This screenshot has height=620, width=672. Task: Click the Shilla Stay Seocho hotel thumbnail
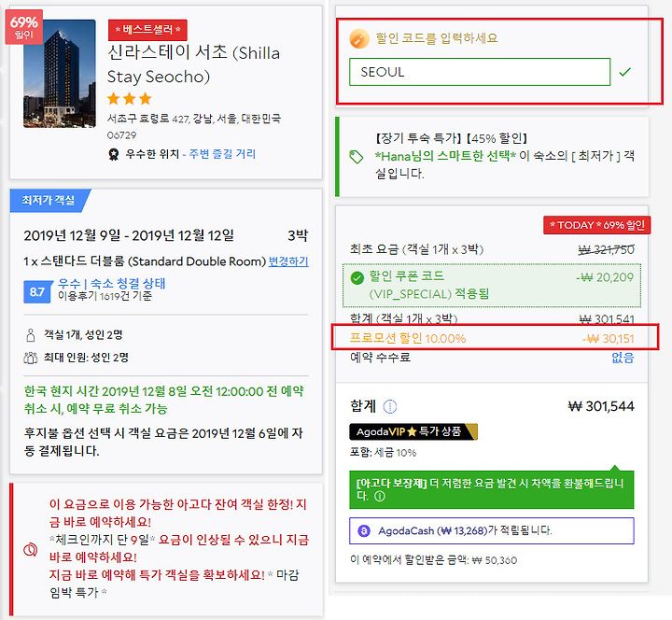[x=60, y=74]
